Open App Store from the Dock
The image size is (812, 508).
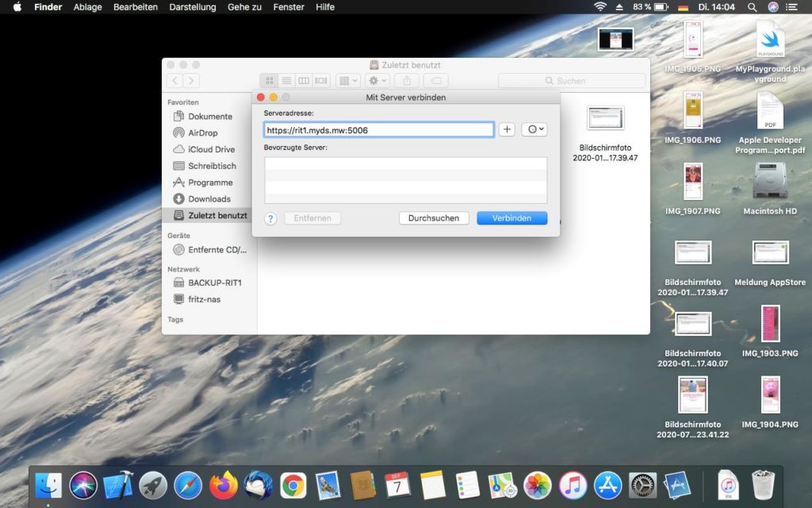tap(607, 486)
